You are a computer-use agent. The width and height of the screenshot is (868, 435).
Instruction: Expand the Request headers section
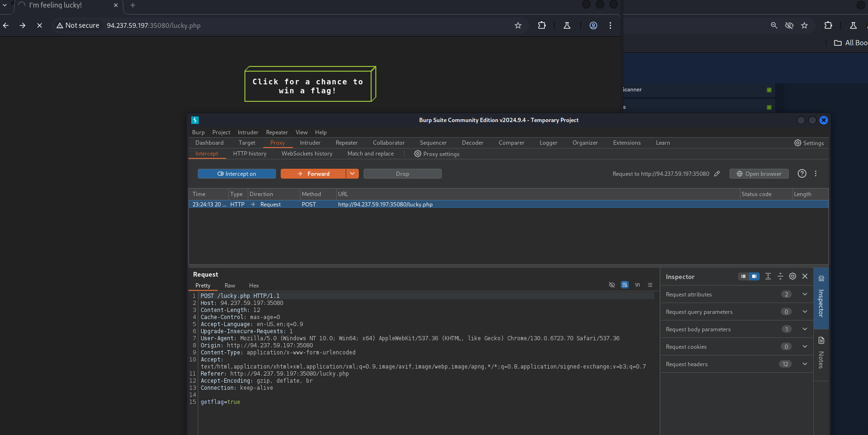click(x=804, y=364)
